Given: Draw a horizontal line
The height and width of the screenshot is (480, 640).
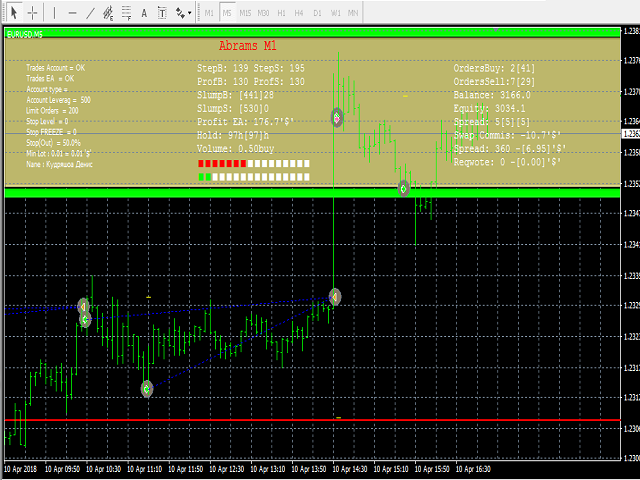Looking at the screenshot, I should click(x=72, y=13).
